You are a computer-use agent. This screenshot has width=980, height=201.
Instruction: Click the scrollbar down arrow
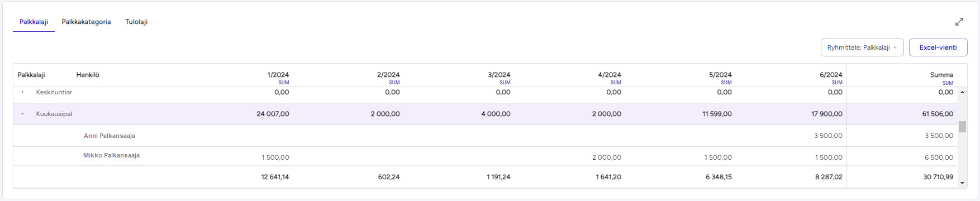tap(962, 183)
